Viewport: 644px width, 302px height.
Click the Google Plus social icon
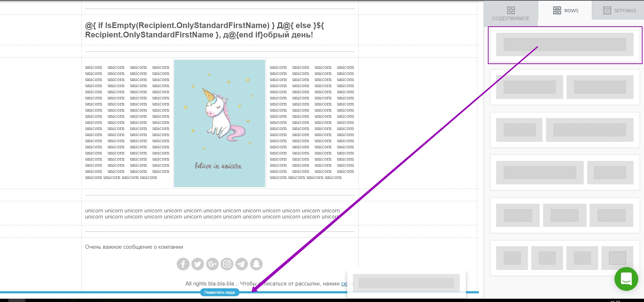[x=212, y=264]
